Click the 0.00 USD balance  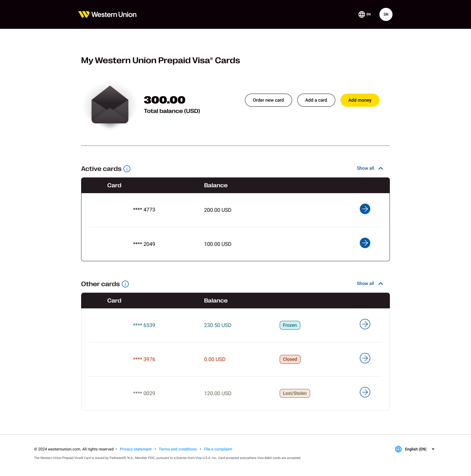[x=215, y=359]
